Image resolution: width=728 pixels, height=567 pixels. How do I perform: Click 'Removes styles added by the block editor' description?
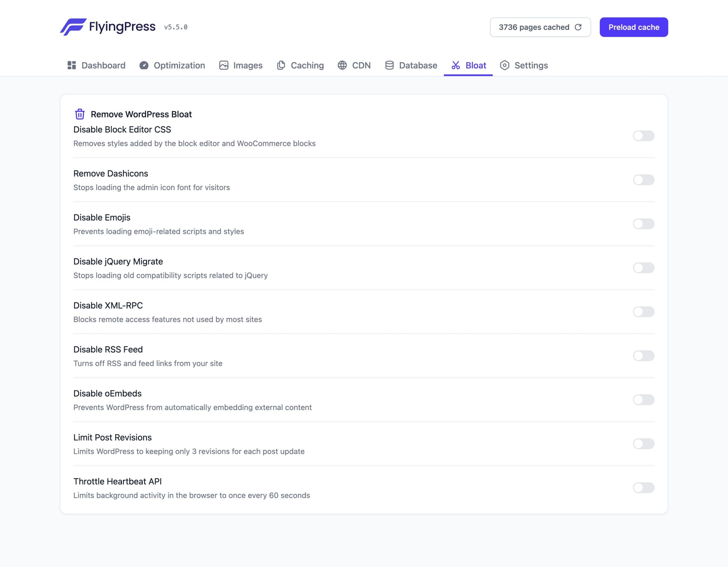[x=194, y=143]
